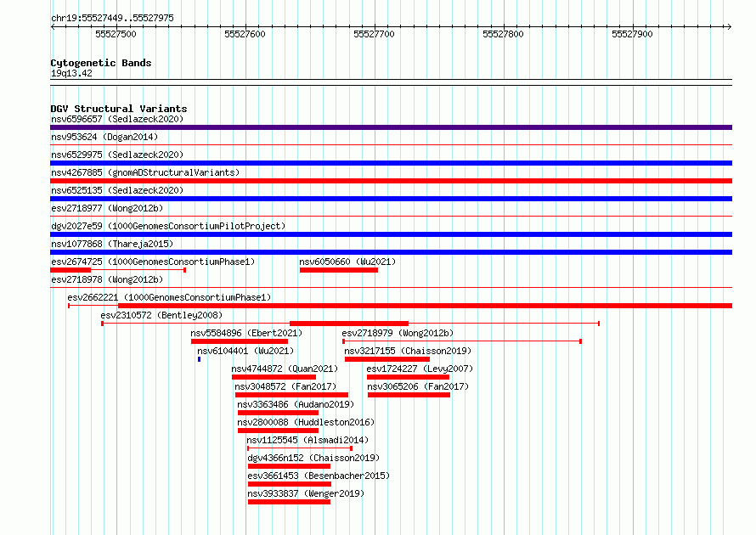Select the nsv953624 (Dogan2014) label
This screenshot has width=756, height=535.
104,137
